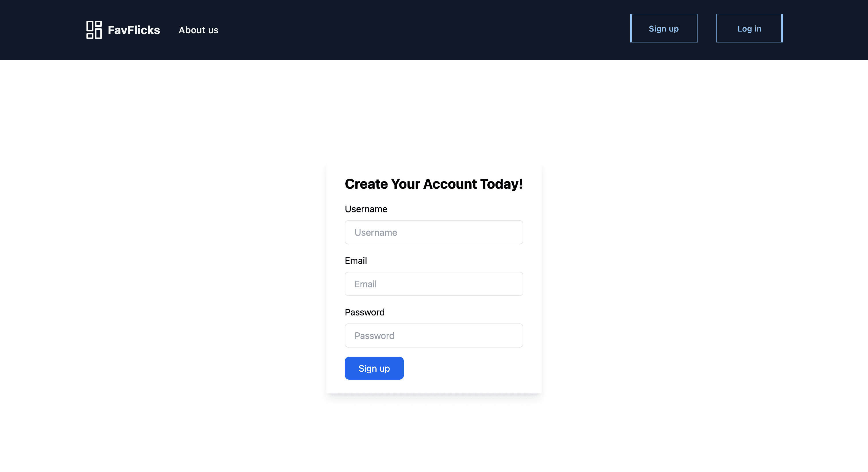
Task: Click the Password label above its field
Action: tap(365, 312)
